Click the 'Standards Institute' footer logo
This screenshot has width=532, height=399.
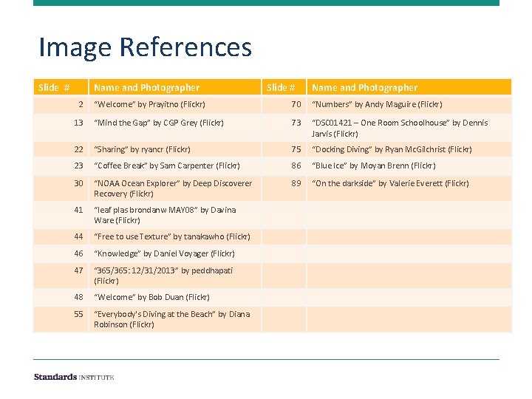pos(74,377)
